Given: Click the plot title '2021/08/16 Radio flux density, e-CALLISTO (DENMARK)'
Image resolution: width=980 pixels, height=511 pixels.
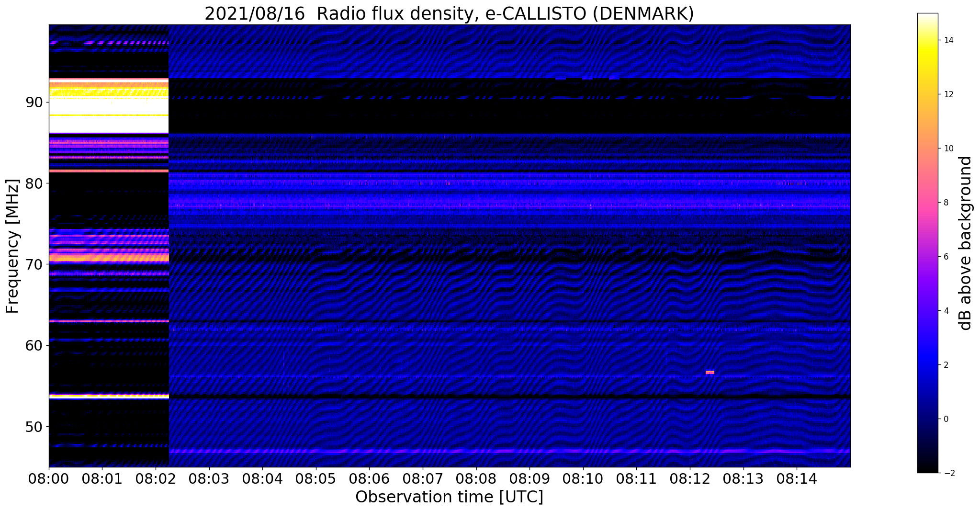Looking at the screenshot, I should (449, 13).
